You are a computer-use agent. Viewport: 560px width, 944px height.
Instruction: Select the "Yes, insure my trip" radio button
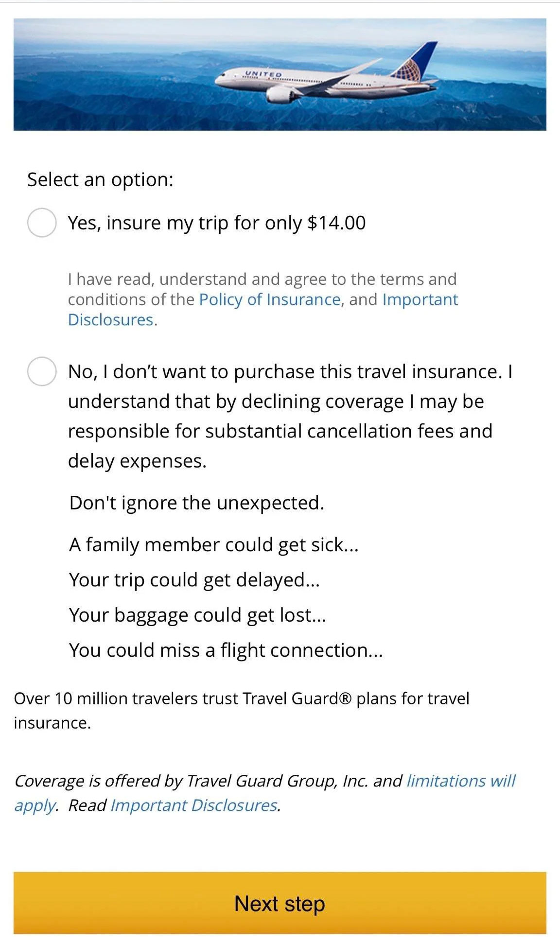click(x=42, y=223)
